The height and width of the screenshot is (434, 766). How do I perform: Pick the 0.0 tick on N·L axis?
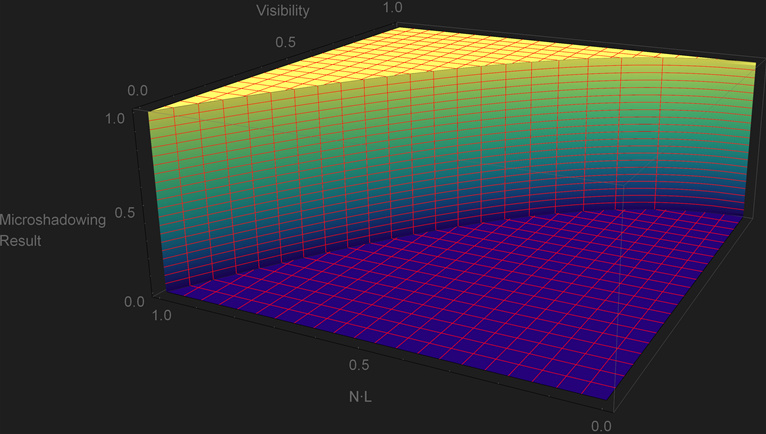pos(600,425)
